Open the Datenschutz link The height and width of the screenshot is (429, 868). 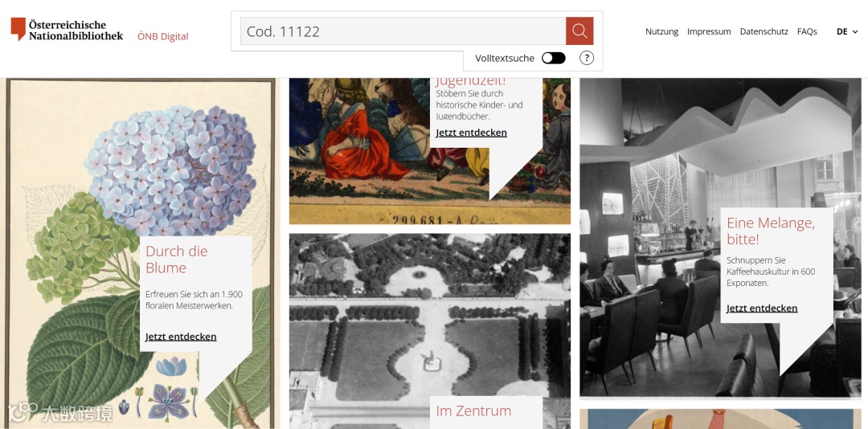pyautogui.click(x=764, y=31)
